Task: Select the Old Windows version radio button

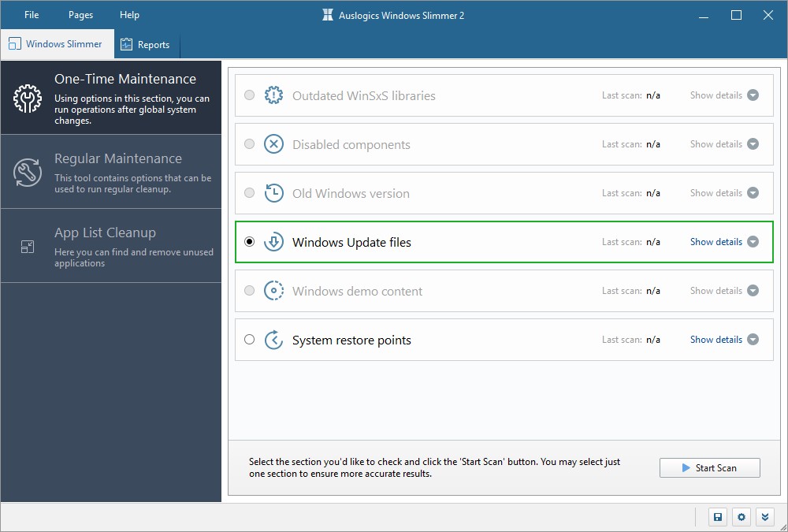Action: pyautogui.click(x=249, y=192)
